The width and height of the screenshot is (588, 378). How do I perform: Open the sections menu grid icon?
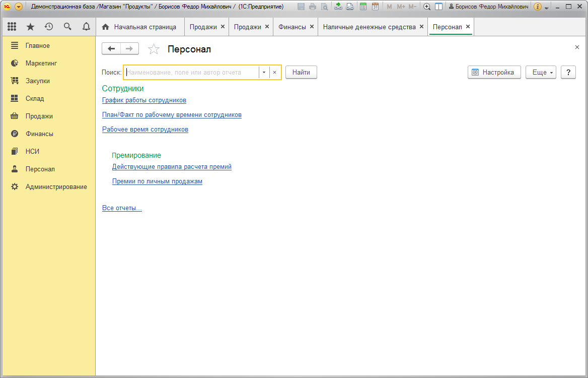coord(12,27)
